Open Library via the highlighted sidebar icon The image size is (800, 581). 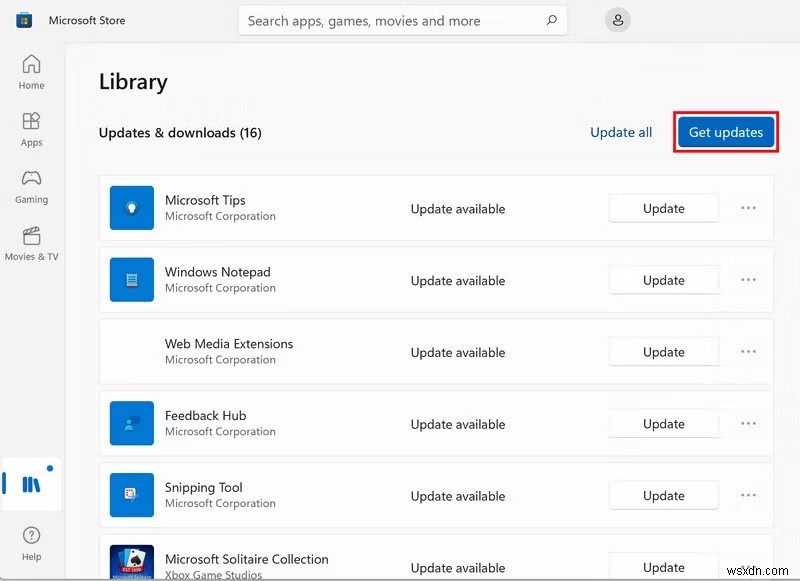click(x=31, y=484)
